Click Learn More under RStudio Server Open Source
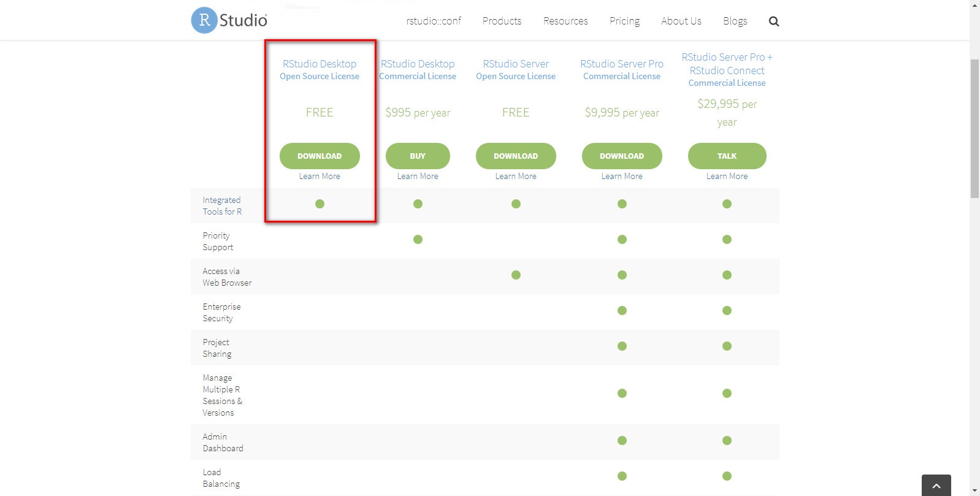The width and height of the screenshot is (980, 496). 516,176
